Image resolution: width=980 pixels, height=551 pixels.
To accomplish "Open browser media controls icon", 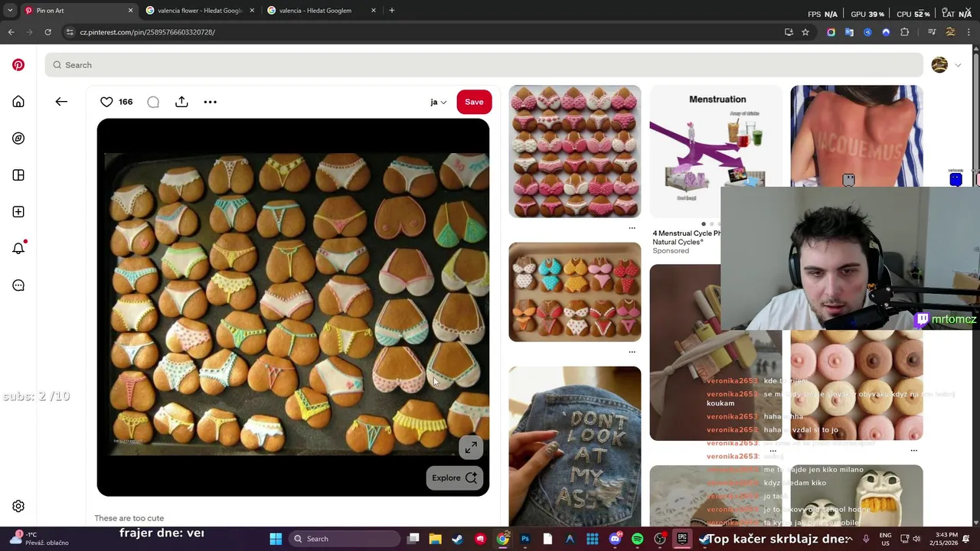I will 932,32.
